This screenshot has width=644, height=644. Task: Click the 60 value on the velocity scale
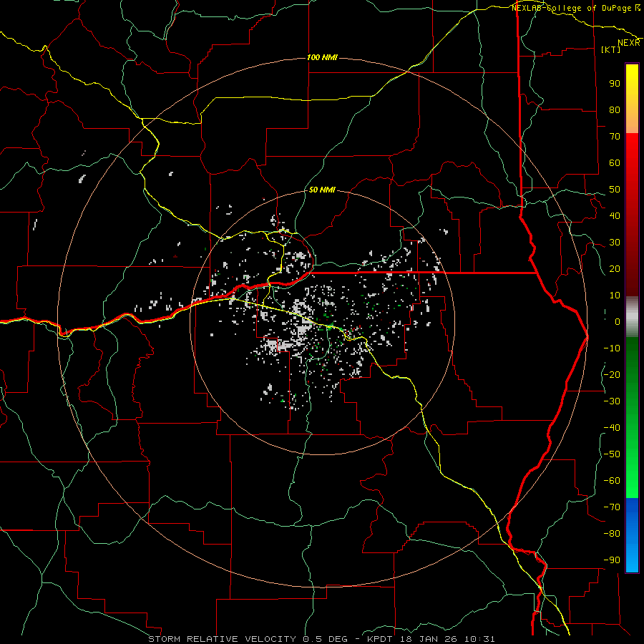click(615, 162)
